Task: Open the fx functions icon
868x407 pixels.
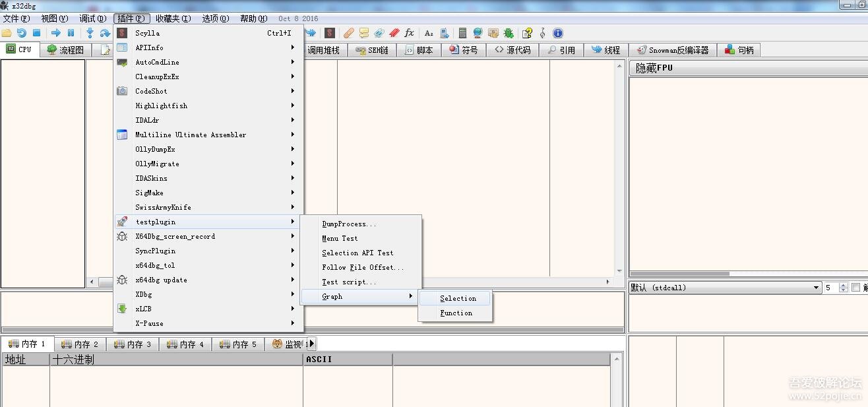Action: point(410,33)
